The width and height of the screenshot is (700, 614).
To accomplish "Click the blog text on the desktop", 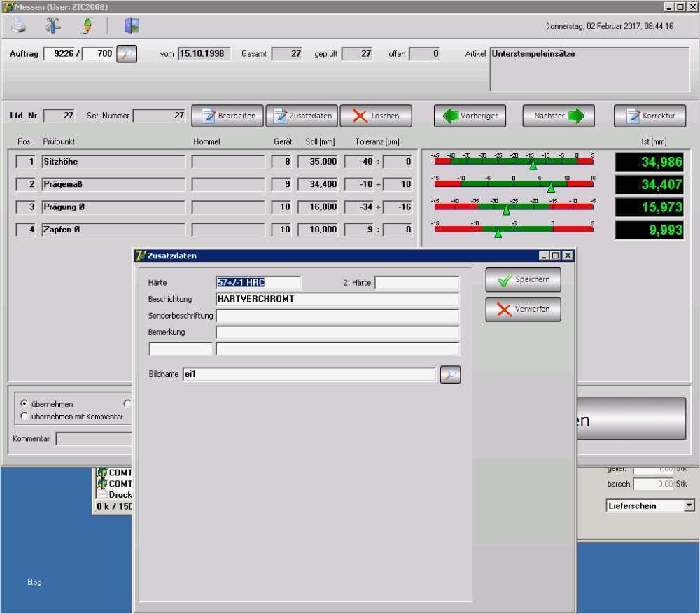I will coord(34,582).
